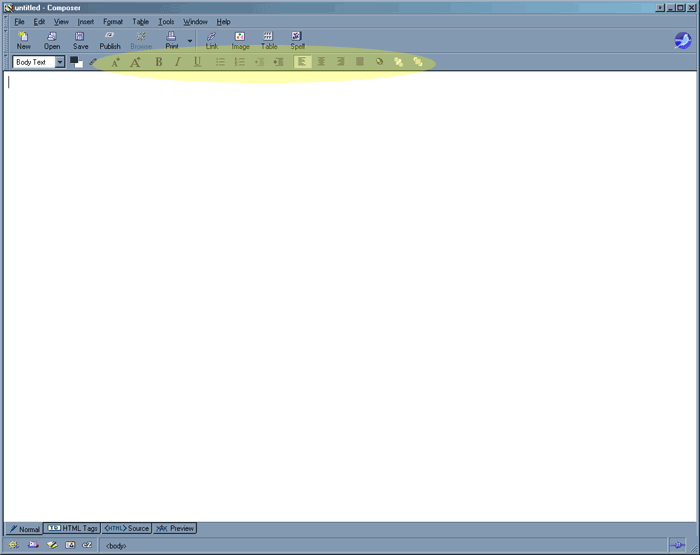Click the New document icon

point(23,40)
